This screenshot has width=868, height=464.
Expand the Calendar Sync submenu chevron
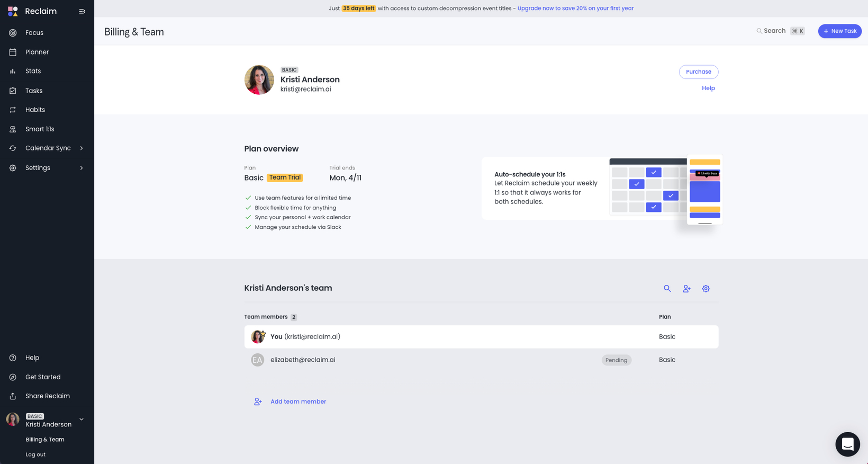[x=82, y=148]
